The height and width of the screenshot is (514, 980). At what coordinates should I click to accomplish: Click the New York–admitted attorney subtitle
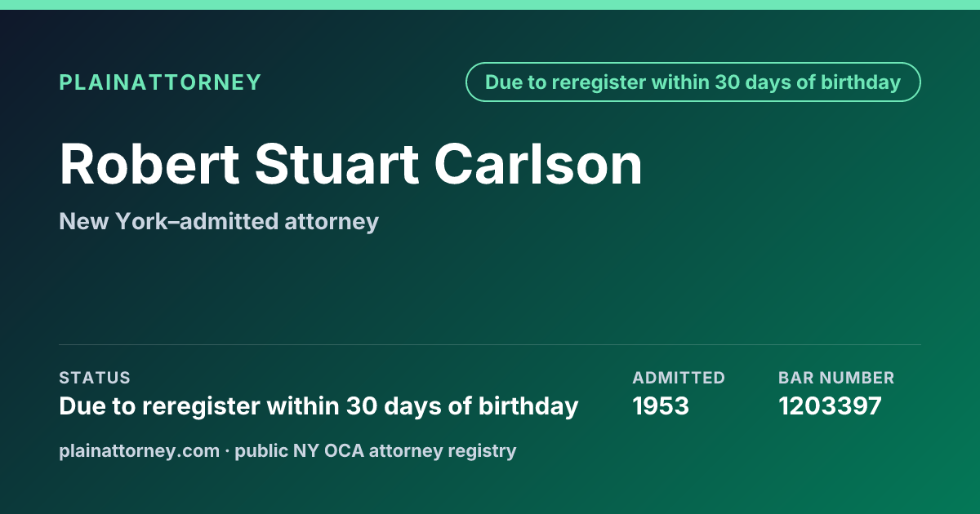click(x=219, y=221)
